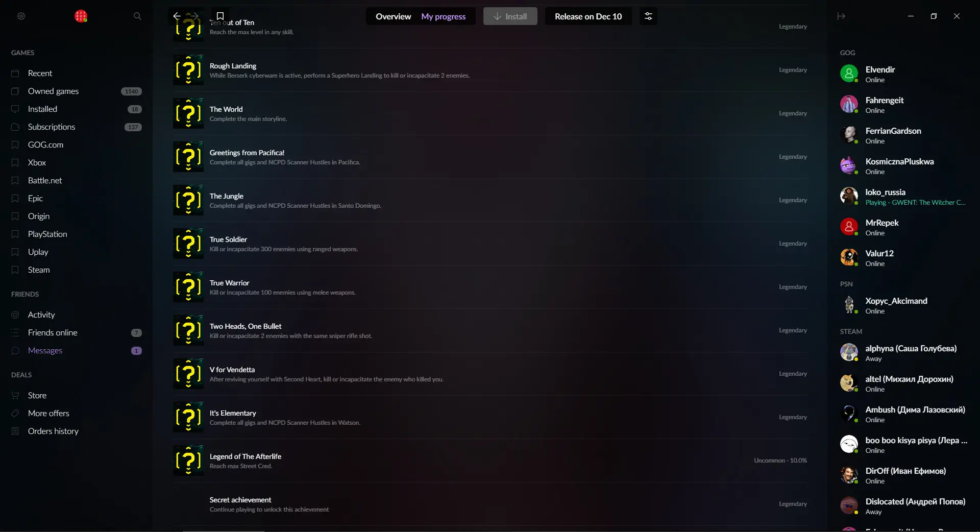Open the PlayStation bookmark
This screenshot has width=980, height=532.
click(47, 234)
